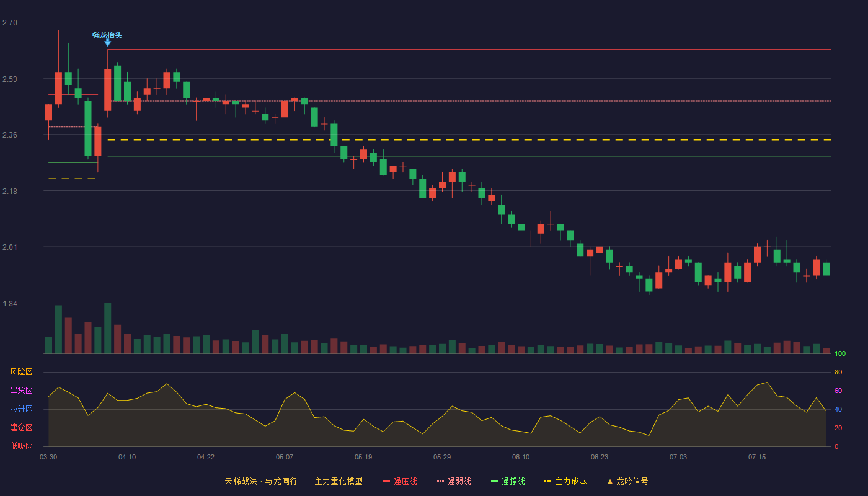Click the green 100 indicator scale value
Screen dimensions: 868x496
point(840,353)
